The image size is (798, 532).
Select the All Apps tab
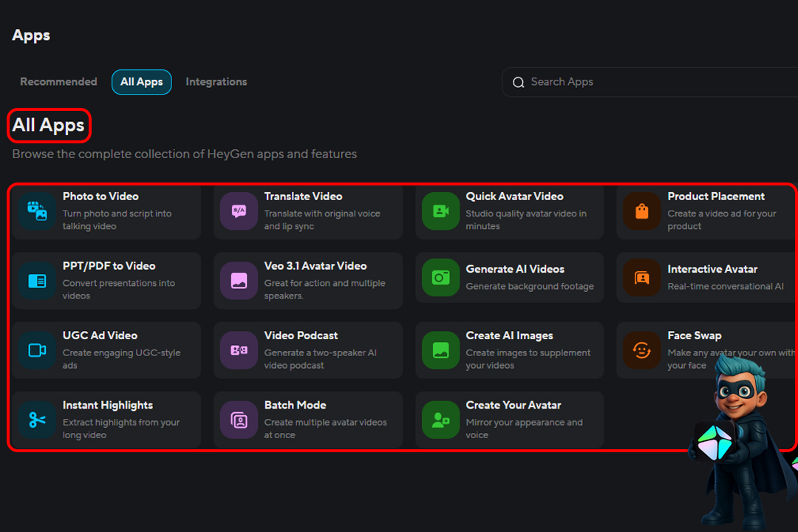tap(141, 82)
